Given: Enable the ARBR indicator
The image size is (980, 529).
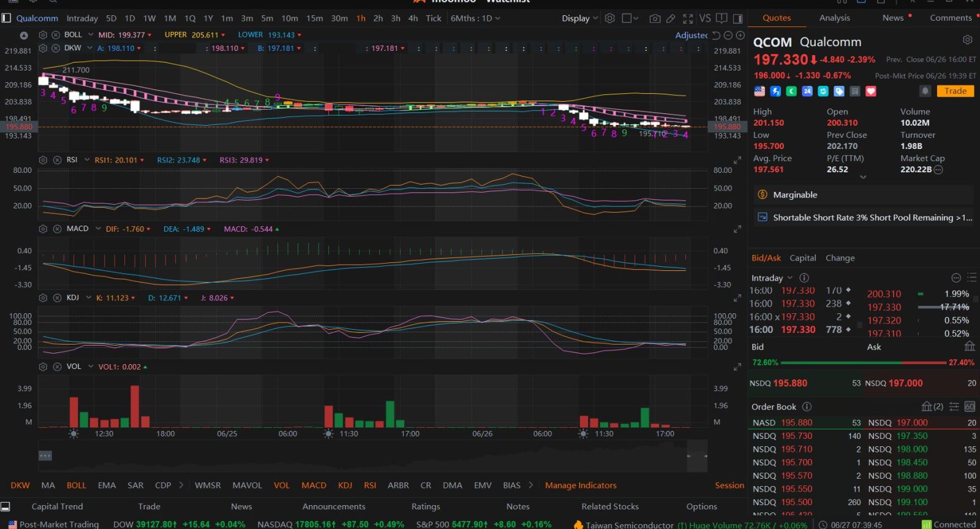Looking at the screenshot, I should click(398, 485).
